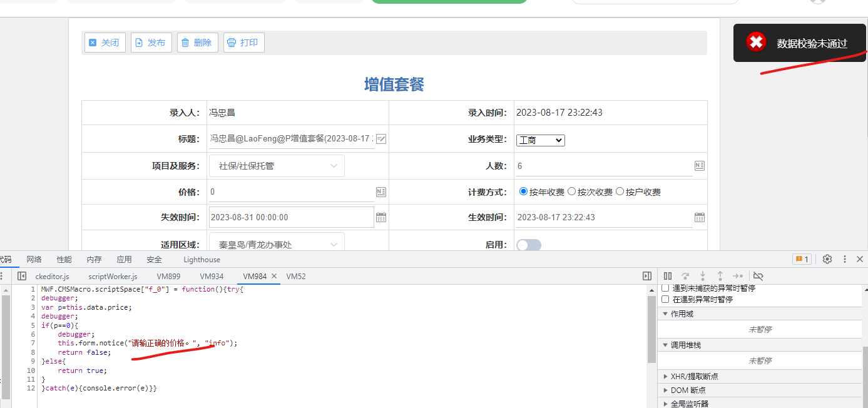
Task: Click the 录入时间 value 2023-08-17 23:22:43
Action: [559, 113]
